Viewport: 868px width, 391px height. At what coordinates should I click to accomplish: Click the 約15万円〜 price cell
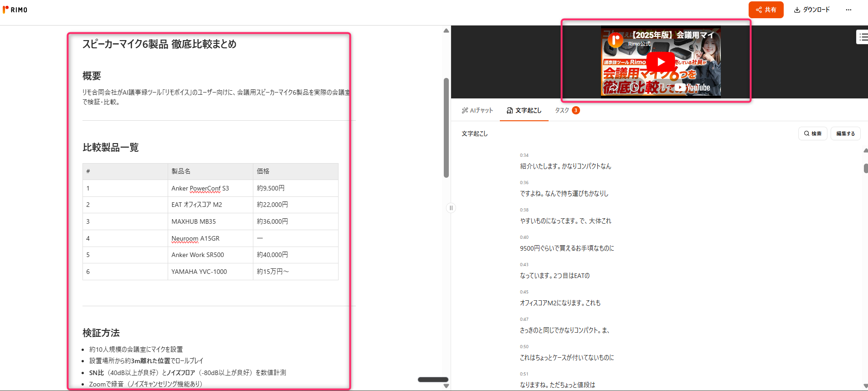click(x=295, y=272)
